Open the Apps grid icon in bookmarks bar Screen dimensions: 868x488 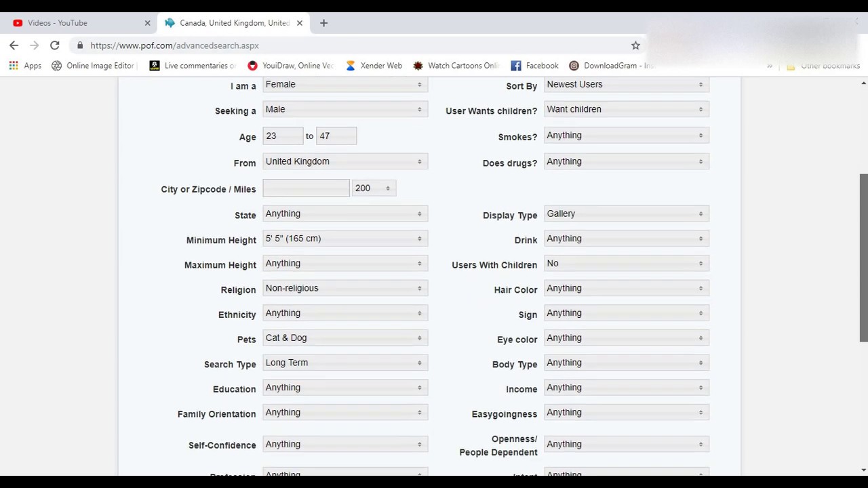(25, 66)
